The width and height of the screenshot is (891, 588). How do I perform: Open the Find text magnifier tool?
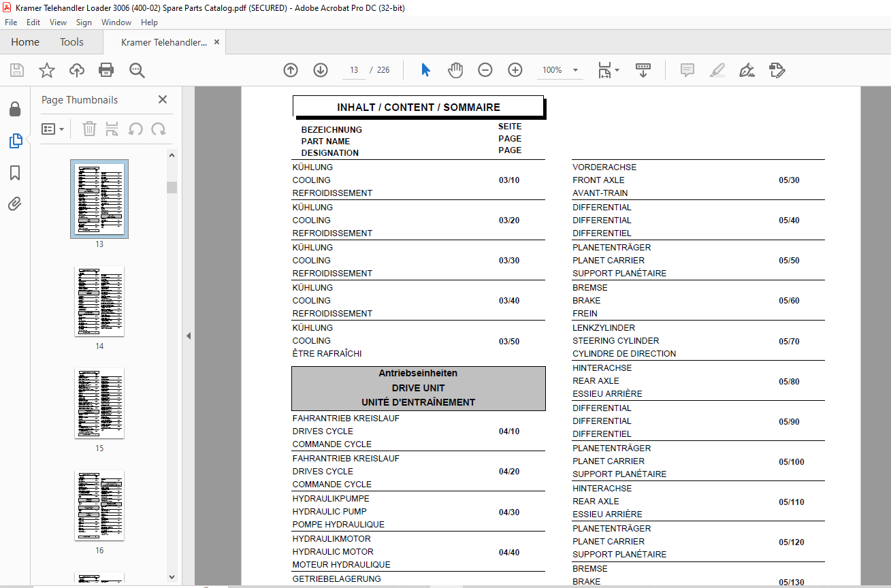pyautogui.click(x=137, y=70)
